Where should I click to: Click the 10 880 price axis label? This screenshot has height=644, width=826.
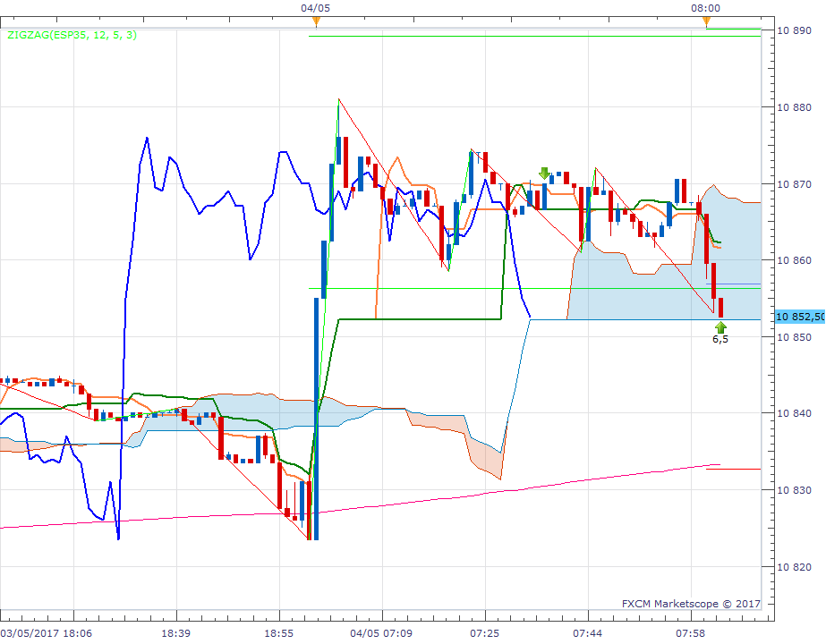[x=794, y=107]
